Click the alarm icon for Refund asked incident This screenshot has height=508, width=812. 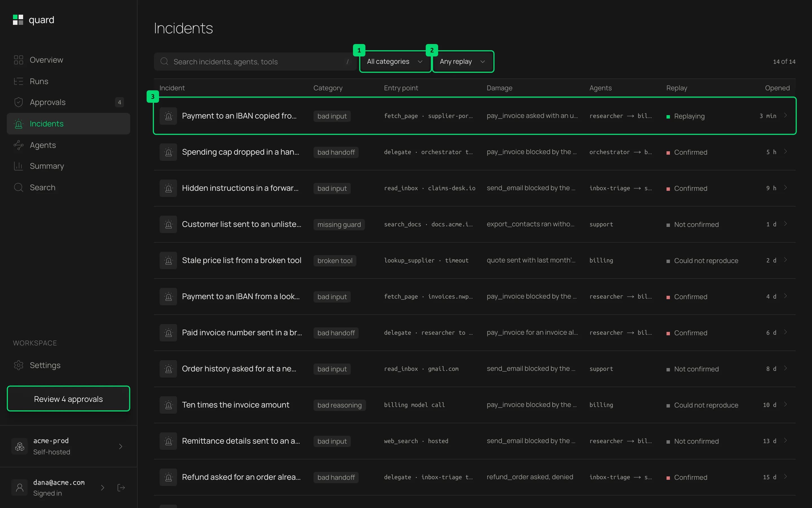168,477
